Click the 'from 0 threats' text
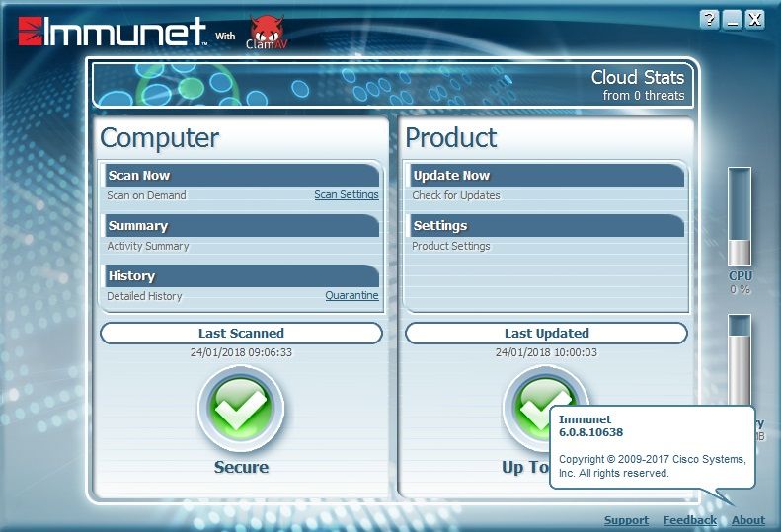The image size is (781, 532). pos(644,95)
